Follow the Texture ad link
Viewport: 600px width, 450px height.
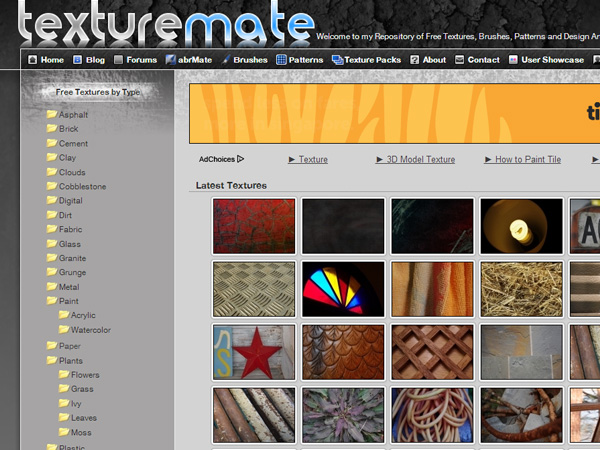[x=308, y=159]
